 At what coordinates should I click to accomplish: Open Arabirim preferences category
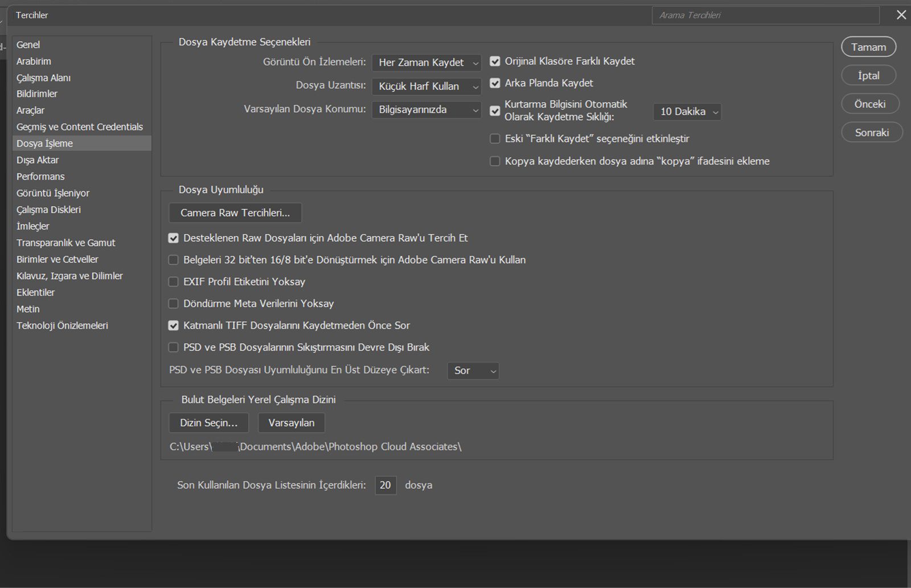82,61
